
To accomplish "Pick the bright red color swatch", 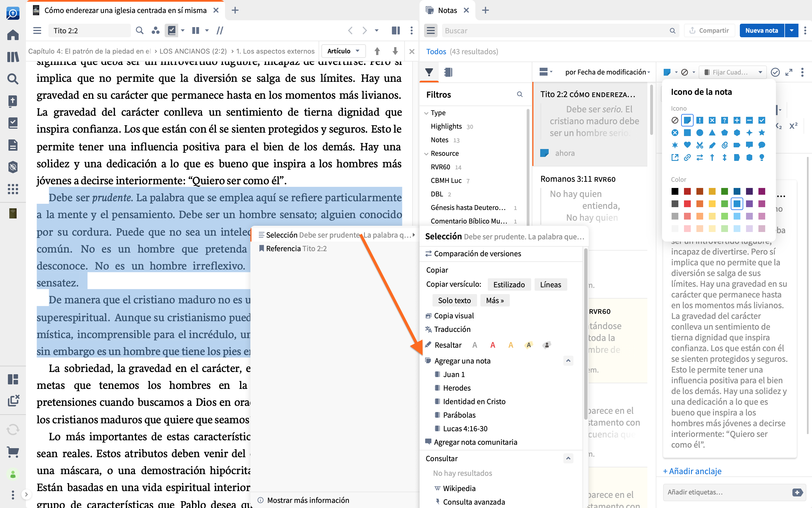I will click(687, 203).
